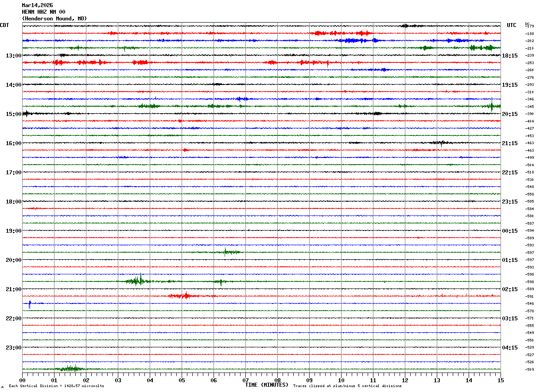Click the 23:00 CDT time label
Image resolution: width=536 pixels, height=392 pixels.
click(13, 348)
